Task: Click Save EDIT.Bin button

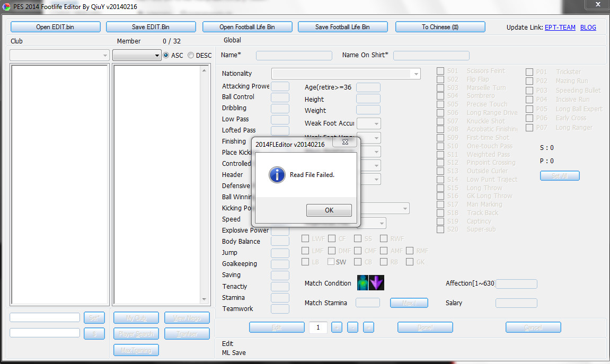Action: point(151,27)
